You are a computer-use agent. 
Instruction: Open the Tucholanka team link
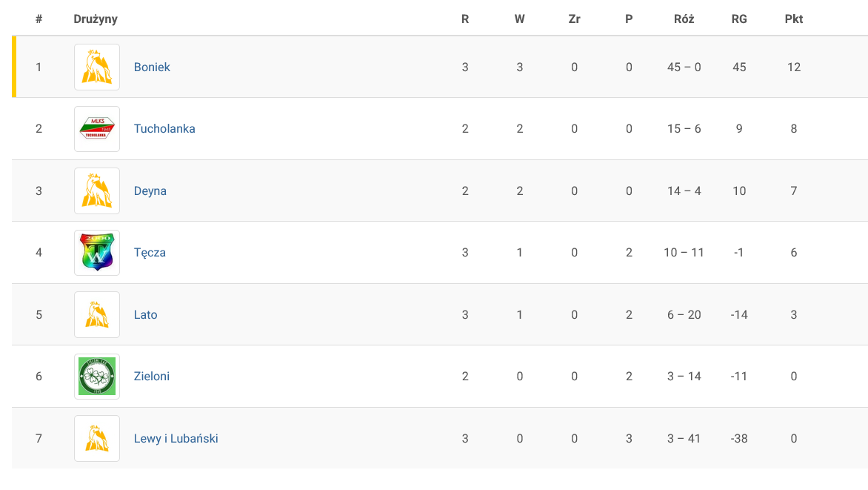tap(164, 129)
